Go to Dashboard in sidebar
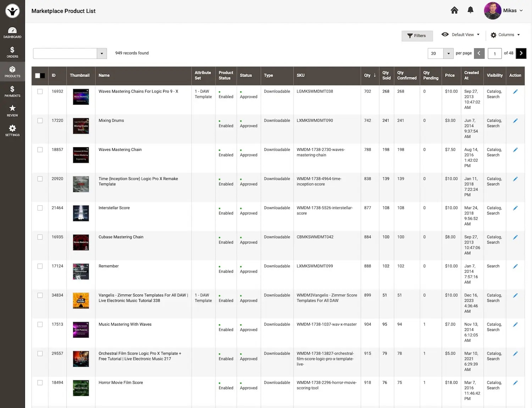 point(12,33)
